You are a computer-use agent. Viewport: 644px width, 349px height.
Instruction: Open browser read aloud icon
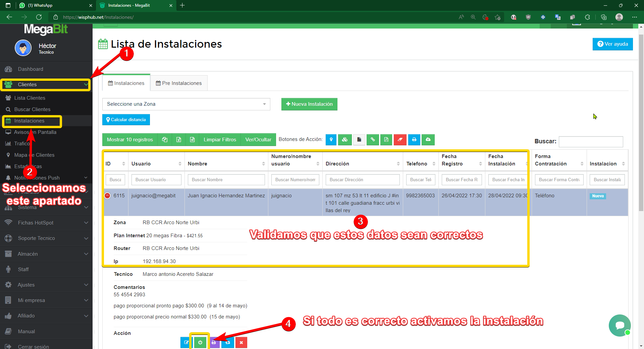[x=461, y=17]
